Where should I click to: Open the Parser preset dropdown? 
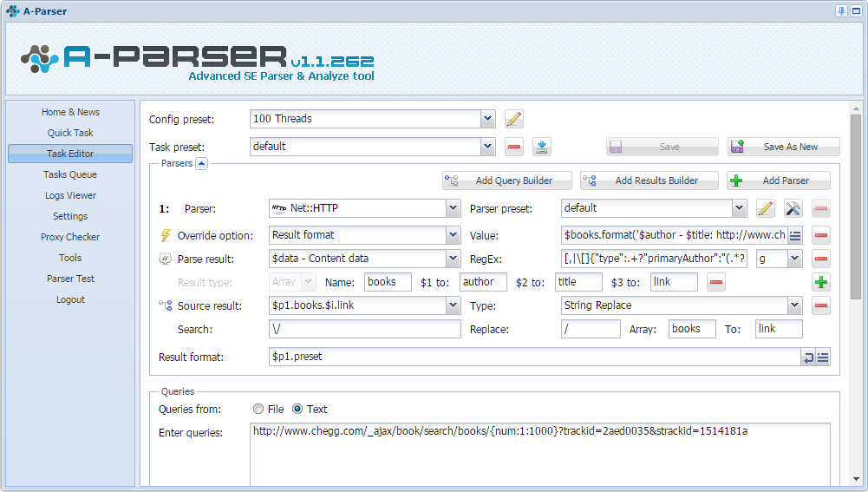(739, 208)
